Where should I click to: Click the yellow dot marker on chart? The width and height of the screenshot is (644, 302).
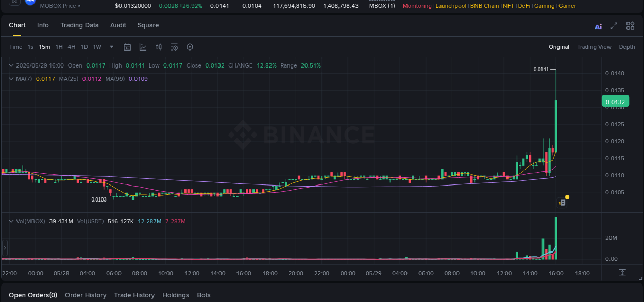click(x=567, y=197)
